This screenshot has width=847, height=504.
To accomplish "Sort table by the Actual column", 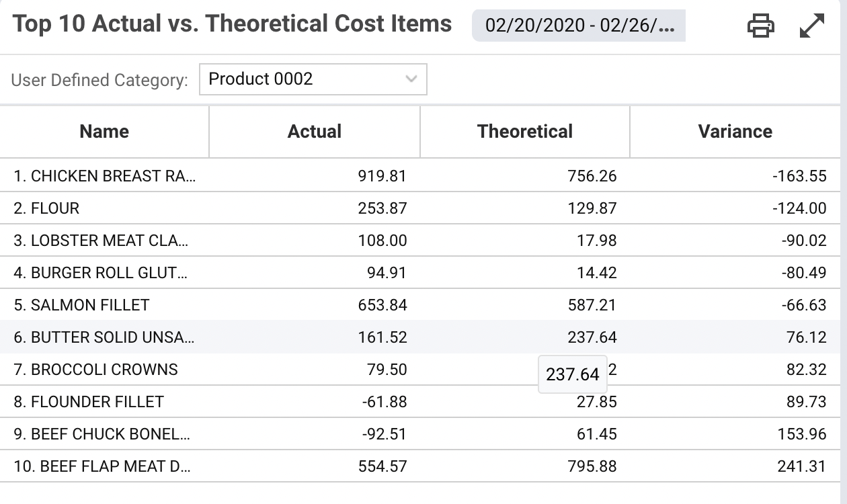I will pyautogui.click(x=314, y=132).
